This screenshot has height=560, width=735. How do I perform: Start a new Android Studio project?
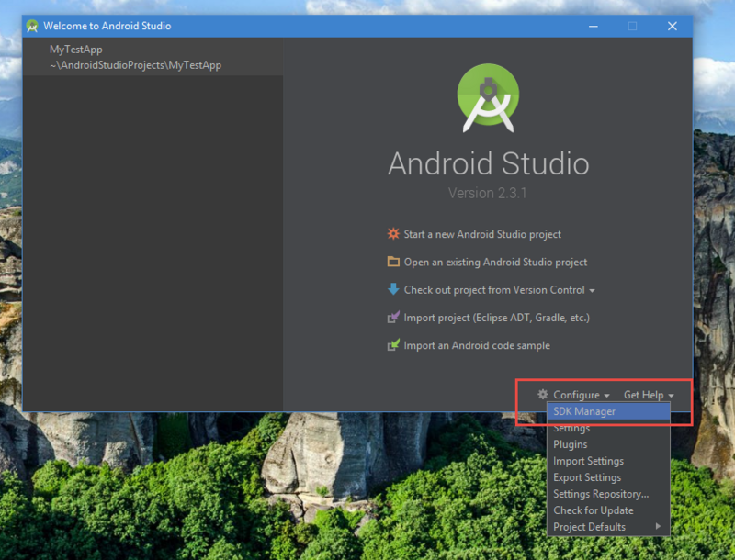point(482,234)
